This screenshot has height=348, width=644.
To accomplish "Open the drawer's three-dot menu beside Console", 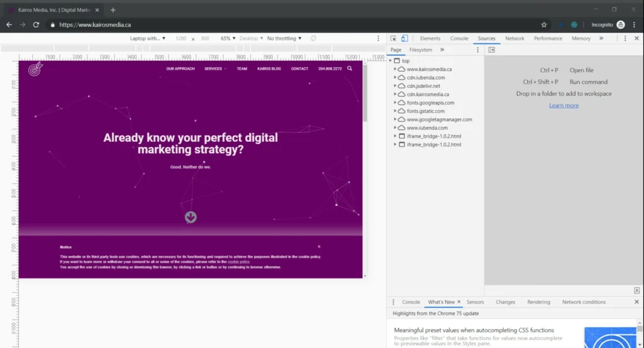I will tap(394, 302).
